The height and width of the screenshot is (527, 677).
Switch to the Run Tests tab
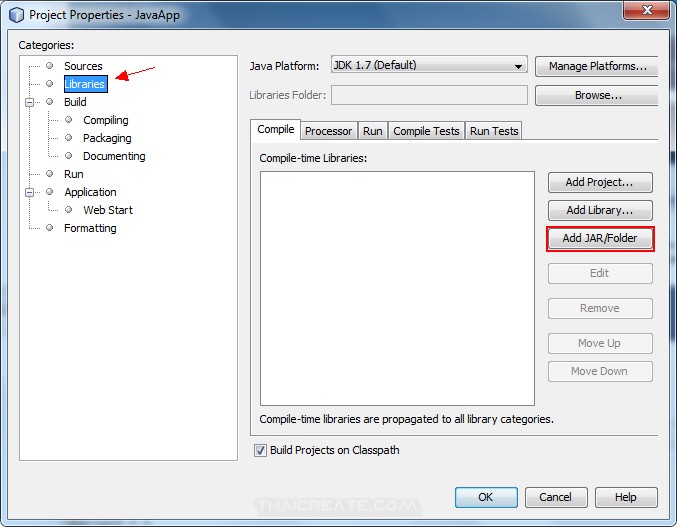pos(494,131)
